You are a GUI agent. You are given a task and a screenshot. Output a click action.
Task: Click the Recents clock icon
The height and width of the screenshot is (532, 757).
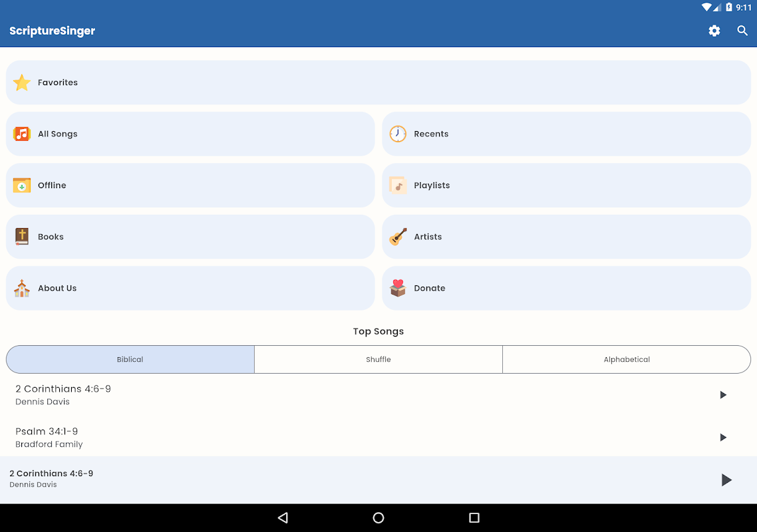(x=398, y=134)
